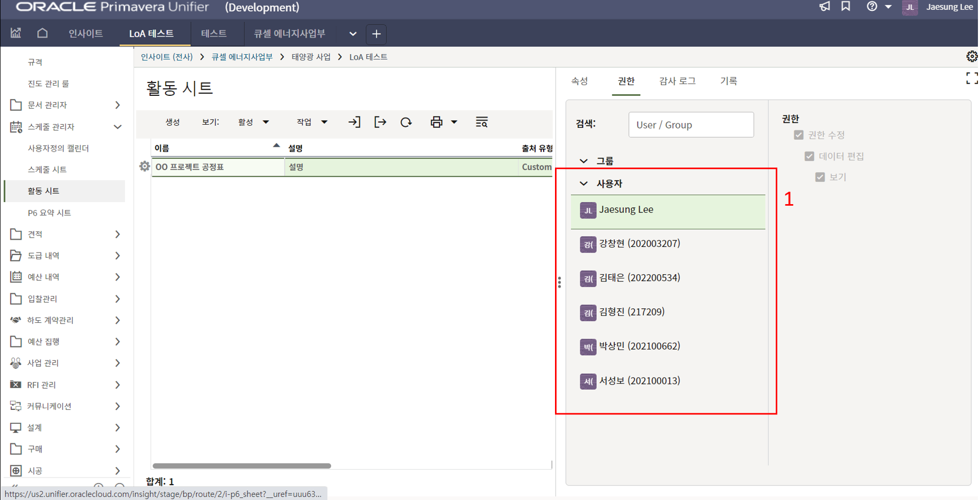Click the import arrow icon in toolbar

[x=354, y=122]
